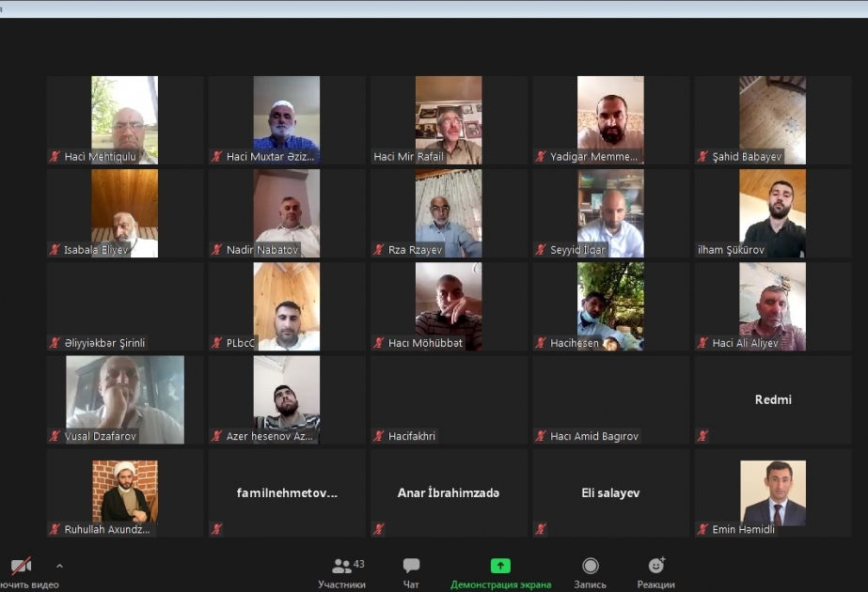Click the participant count "43"
The image size is (868, 592).
coord(358,564)
